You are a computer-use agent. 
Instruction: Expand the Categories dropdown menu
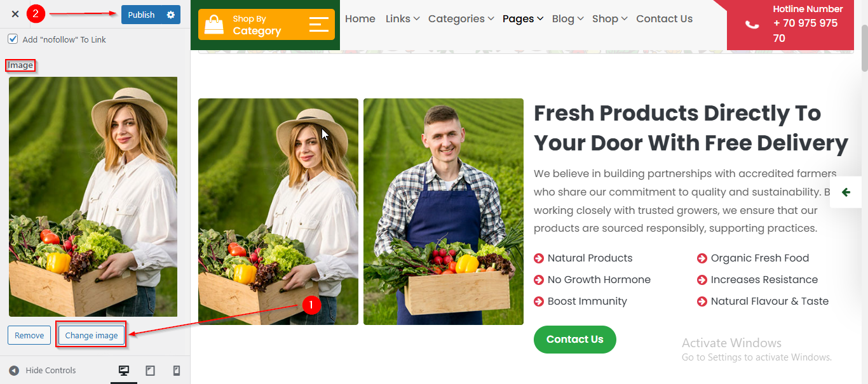(461, 19)
